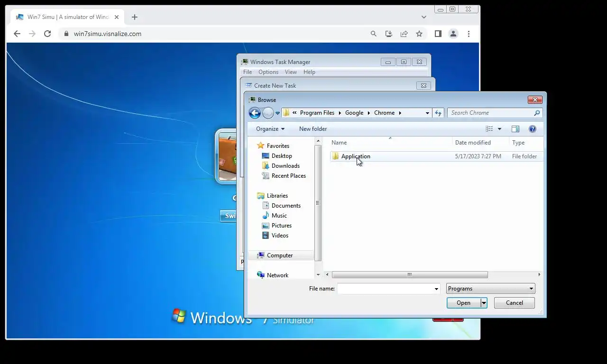
Task: Toggle the preview pane icon
Action: point(515,129)
